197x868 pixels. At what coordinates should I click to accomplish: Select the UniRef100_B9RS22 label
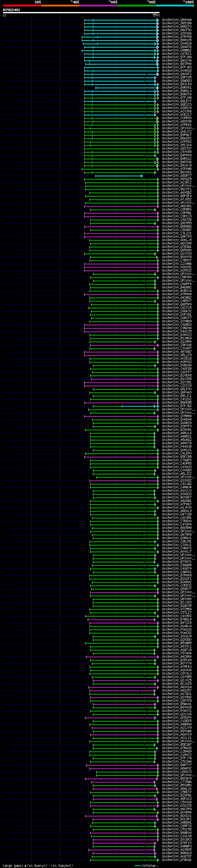tap(176, 159)
